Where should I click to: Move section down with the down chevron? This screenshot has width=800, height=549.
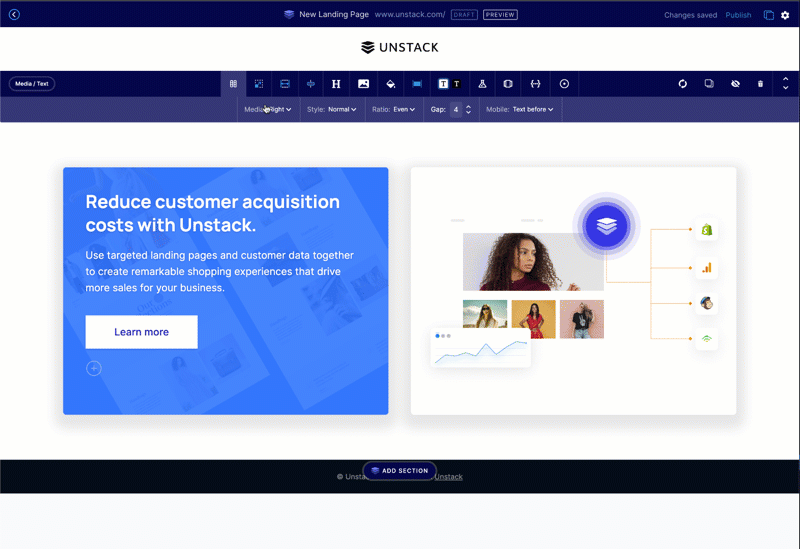click(x=786, y=88)
